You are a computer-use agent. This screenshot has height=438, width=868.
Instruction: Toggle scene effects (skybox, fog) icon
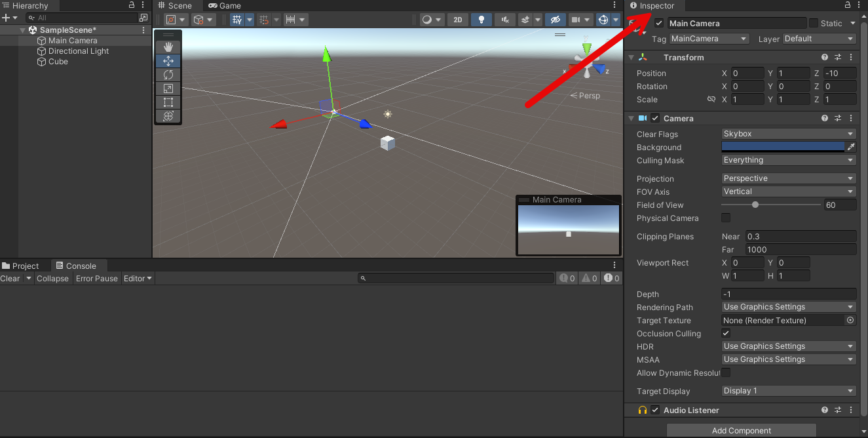tap(525, 20)
